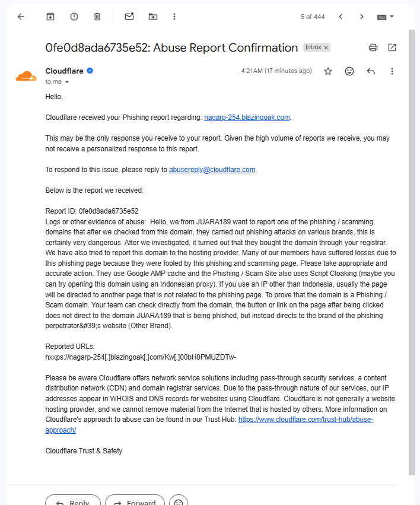420x505 pixels.
Task: Star the Cloudflare message
Action: point(328,71)
